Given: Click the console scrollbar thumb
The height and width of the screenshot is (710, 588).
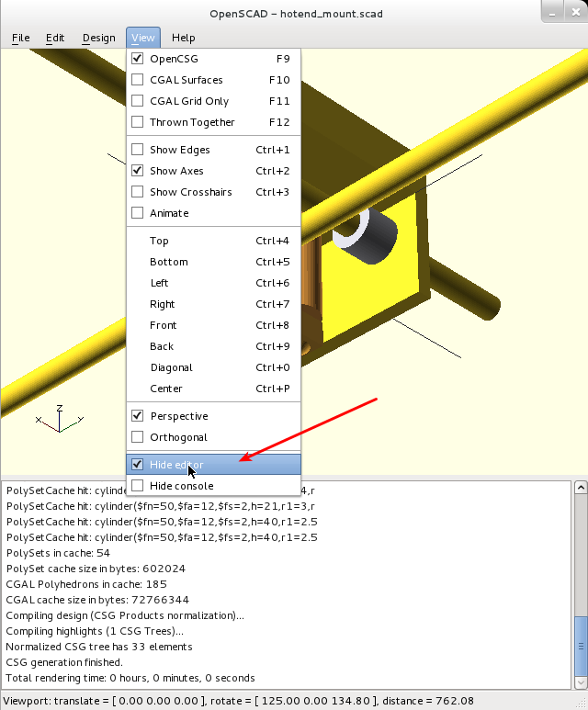Looking at the screenshot, I should tap(581, 646).
